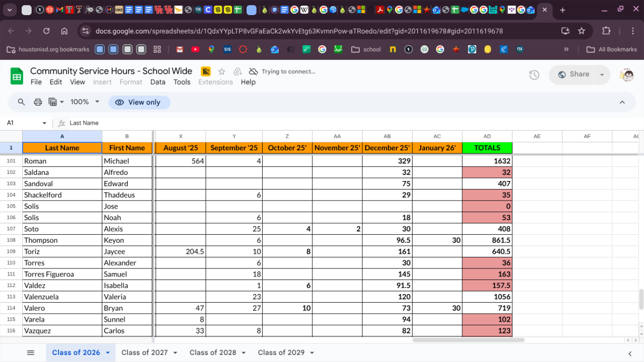
Task: Open the Google Sheets home logo
Action: point(17,76)
